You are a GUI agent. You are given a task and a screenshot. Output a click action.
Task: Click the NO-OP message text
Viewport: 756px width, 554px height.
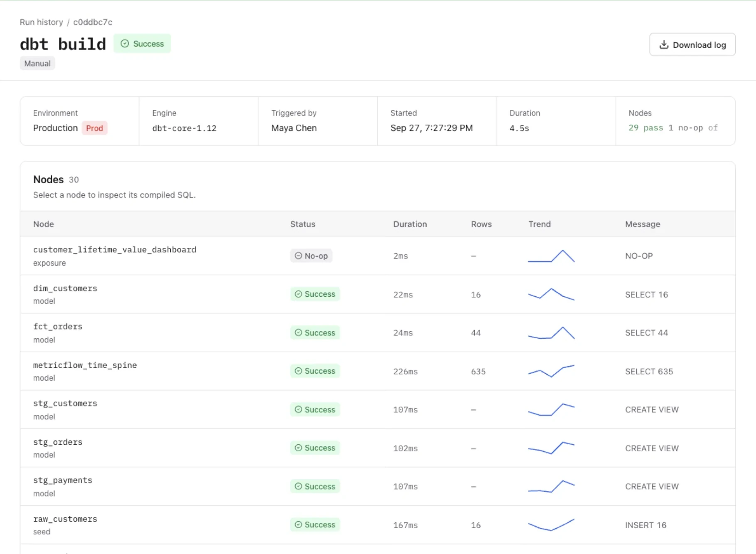click(x=639, y=256)
